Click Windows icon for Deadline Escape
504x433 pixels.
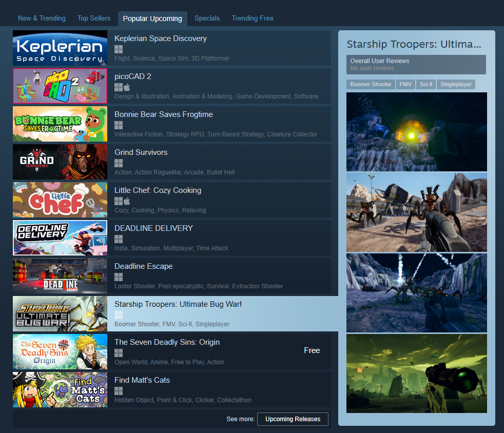click(119, 277)
